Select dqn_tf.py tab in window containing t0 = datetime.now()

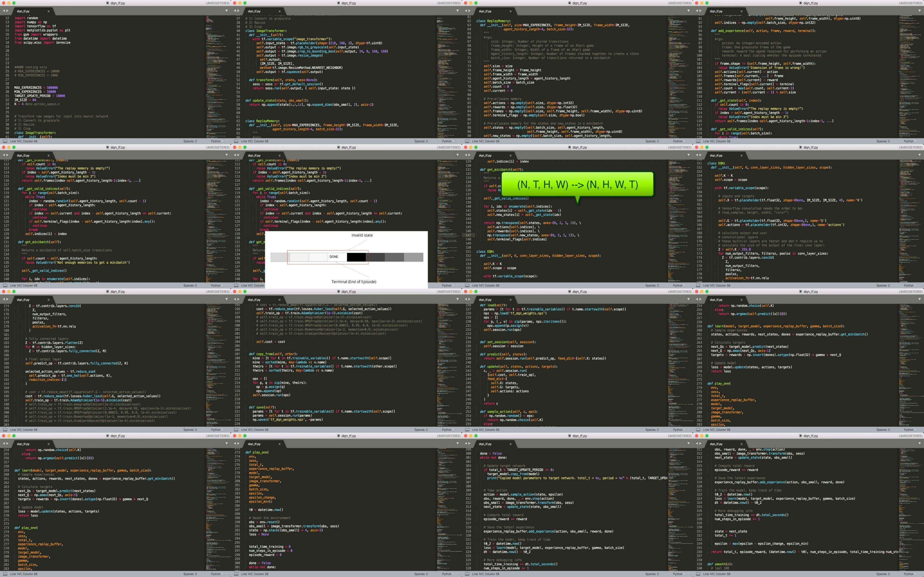pos(254,444)
